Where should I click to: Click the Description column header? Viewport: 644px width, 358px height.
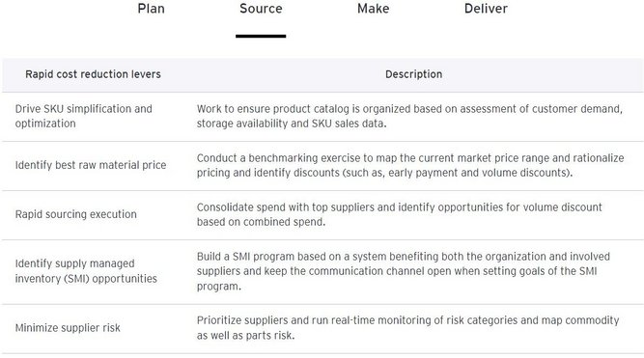tap(413, 74)
